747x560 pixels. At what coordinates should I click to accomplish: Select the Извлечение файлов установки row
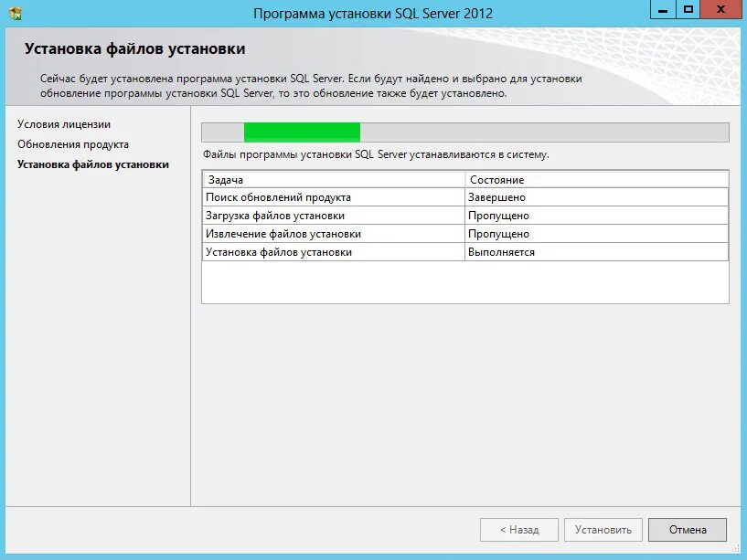pos(465,234)
